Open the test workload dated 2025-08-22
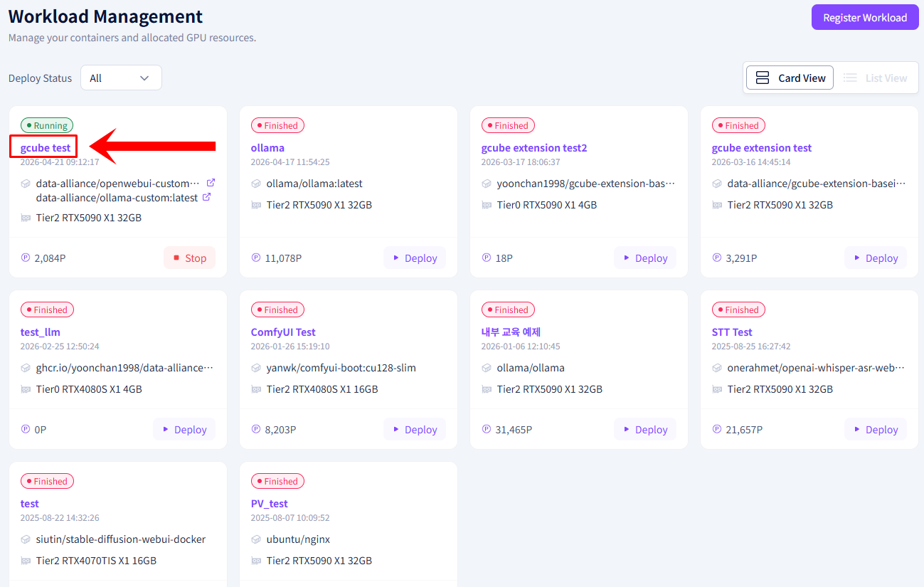This screenshot has width=924, height=587. pos(30,504)
